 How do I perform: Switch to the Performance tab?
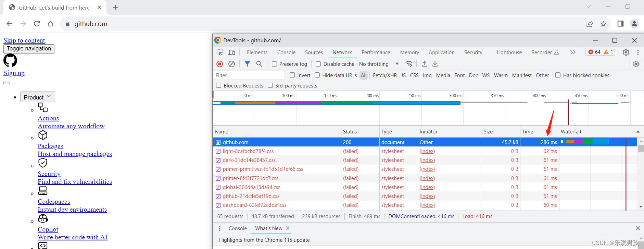pos(376,52)
